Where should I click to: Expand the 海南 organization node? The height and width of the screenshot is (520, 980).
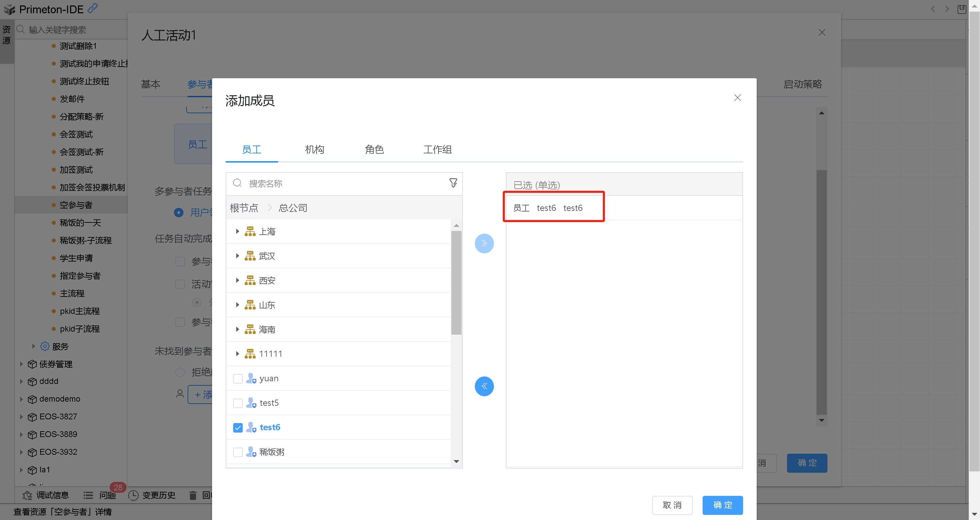click(237, 329)
